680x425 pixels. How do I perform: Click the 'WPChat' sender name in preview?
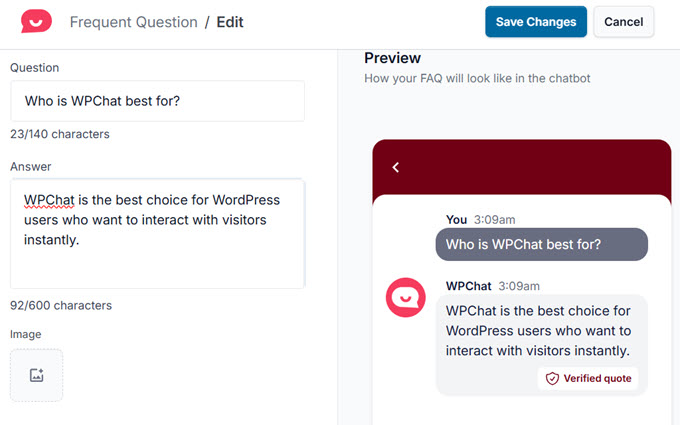[x=468, y=286]
